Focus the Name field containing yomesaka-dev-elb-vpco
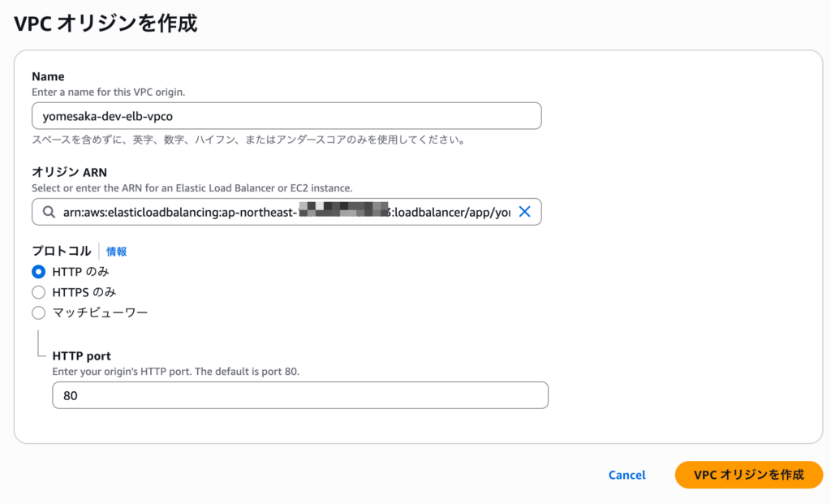The image size is (831, 504). 286,116
